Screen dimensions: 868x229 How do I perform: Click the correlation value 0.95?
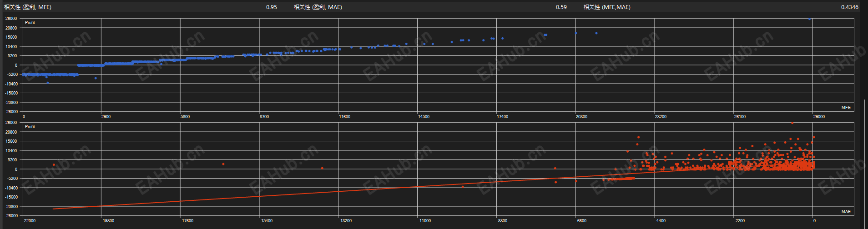[272, 7]
